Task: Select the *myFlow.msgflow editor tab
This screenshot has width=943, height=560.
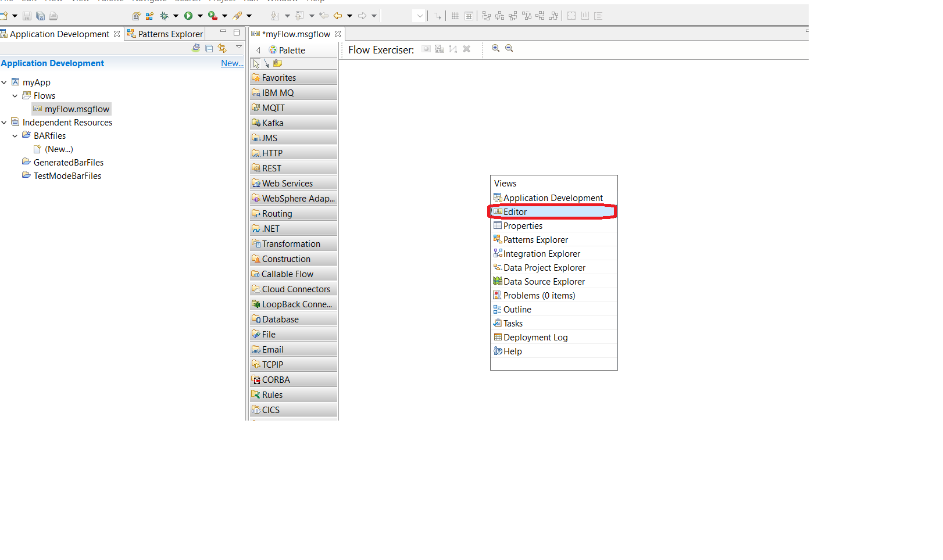Action: click(x=297, y=34)
